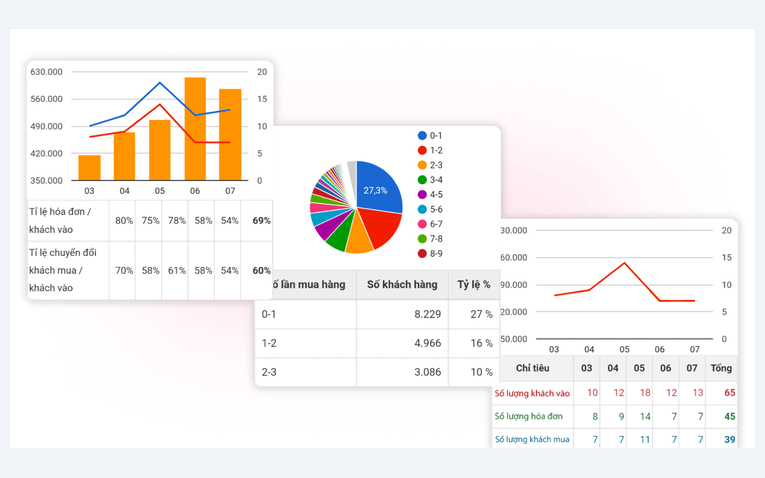765x478 pixels.
Task: Click the blue 0-1 legend dot
Action: (422, 136)
